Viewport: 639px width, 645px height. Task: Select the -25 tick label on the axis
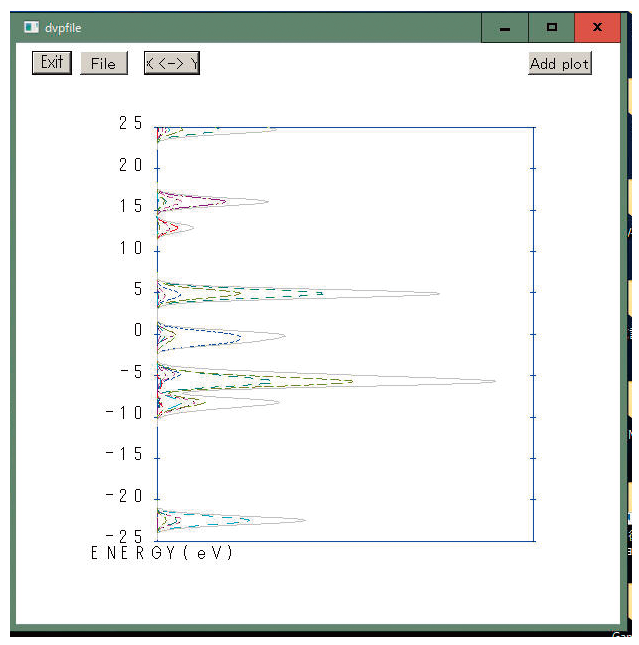click(125, 538)
